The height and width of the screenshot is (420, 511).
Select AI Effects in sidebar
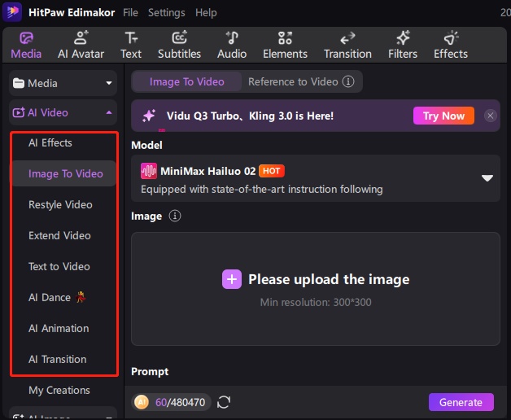50,142
